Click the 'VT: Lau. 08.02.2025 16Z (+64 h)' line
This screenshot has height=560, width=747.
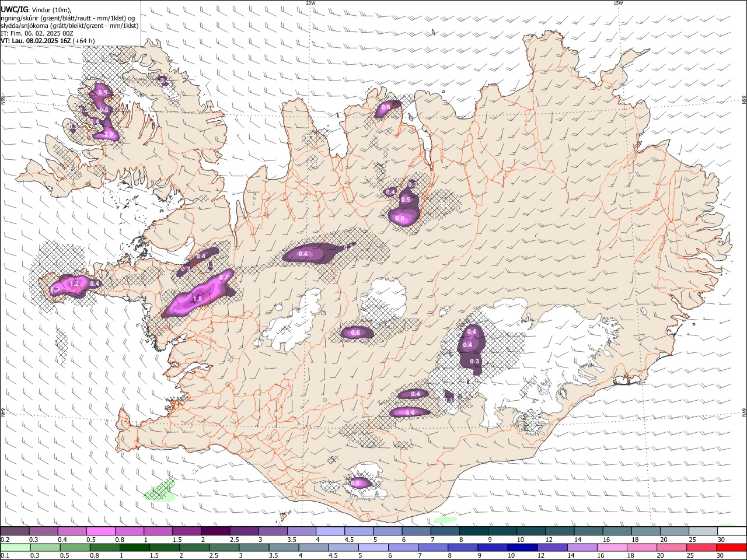(48, 41)
